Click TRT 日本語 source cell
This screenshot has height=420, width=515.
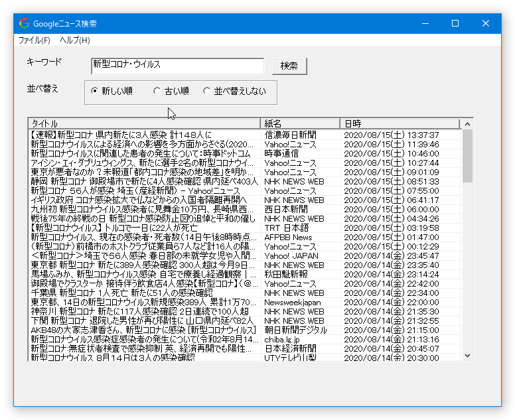287,228
